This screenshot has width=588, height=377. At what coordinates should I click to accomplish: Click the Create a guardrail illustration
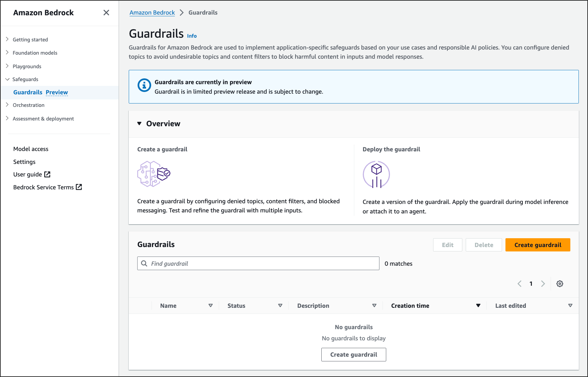click(154, 174)
